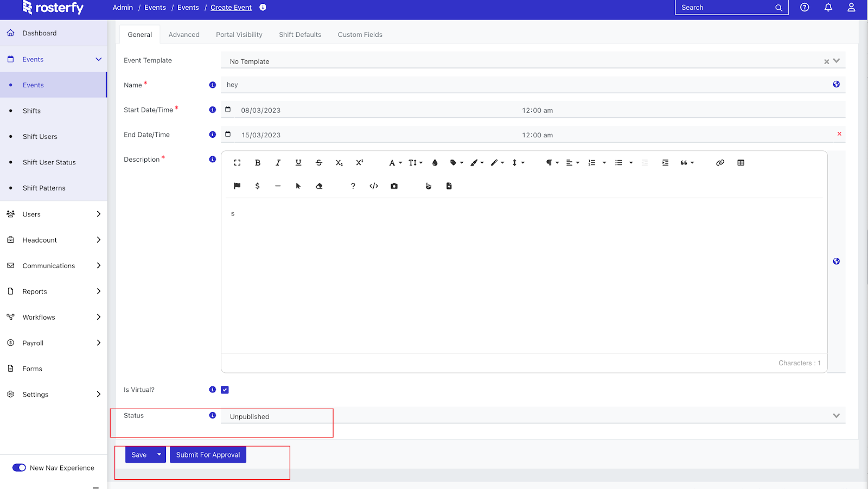Click the dollar sign icon in the editor toolbar
The height and width of the screenshot is (489, 868).
[x=257, y=186]
